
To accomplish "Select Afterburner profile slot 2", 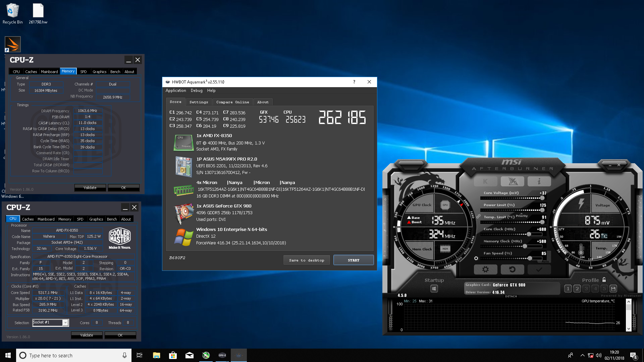I will pos(577,289).
